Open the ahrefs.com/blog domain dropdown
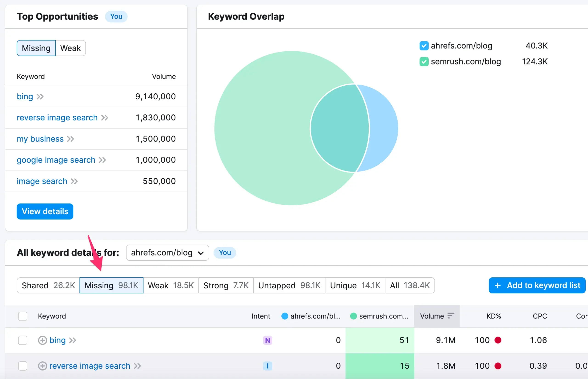Viewport: 588px width, 379px height. (167, 253)
